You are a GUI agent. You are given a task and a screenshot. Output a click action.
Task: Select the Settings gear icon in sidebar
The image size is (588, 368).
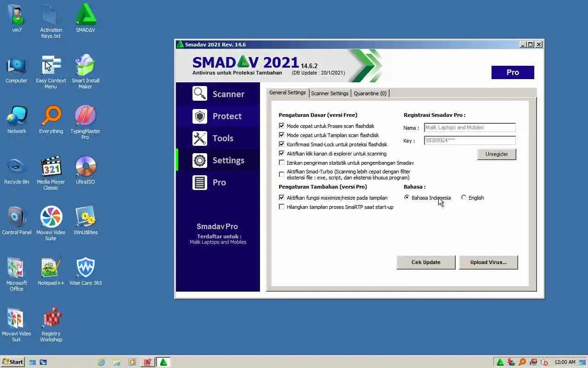pos(200,160)
